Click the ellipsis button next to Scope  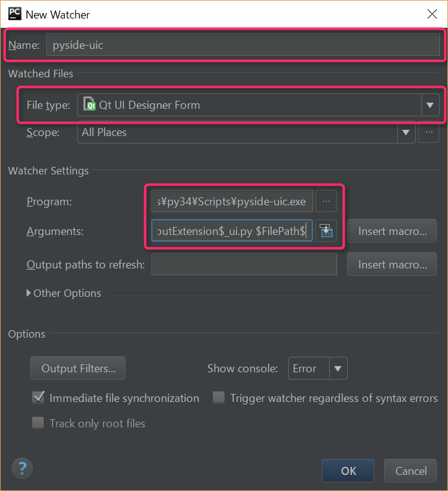tap(429, 132)
